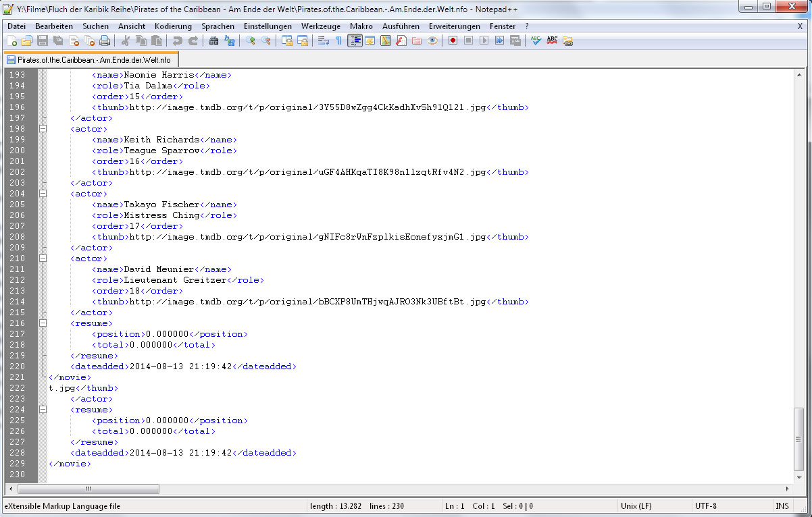Viewport: 812px width, 517px height.
Task: Open the Sprachen menu
Action: tap(218, 26)
